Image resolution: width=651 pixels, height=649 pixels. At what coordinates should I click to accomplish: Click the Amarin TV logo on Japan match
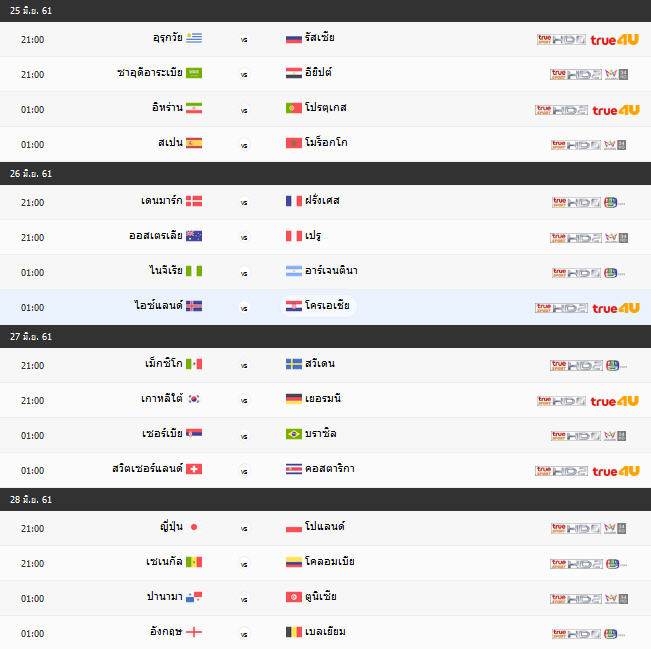[x=615, y=528]
